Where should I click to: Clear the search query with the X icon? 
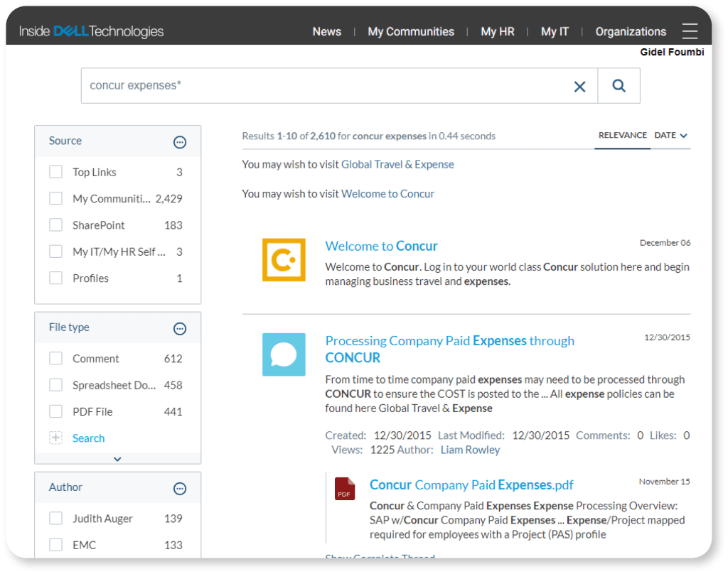579,85
